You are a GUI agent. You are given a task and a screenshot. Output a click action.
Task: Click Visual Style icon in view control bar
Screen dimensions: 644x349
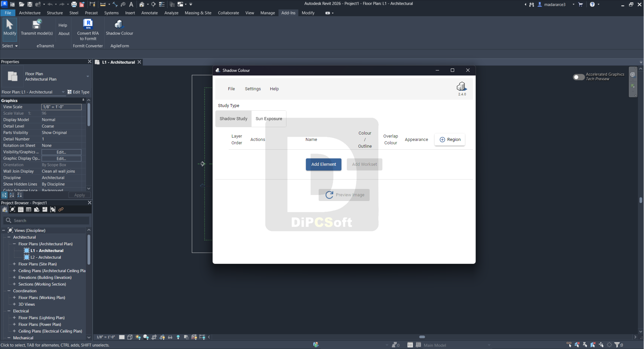pyautogui.click(x=130, y=337)
